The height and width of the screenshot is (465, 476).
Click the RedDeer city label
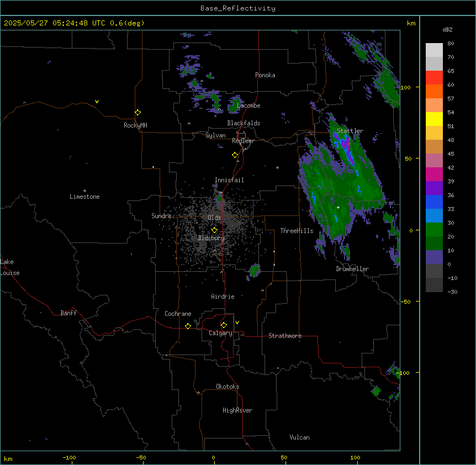243,141
